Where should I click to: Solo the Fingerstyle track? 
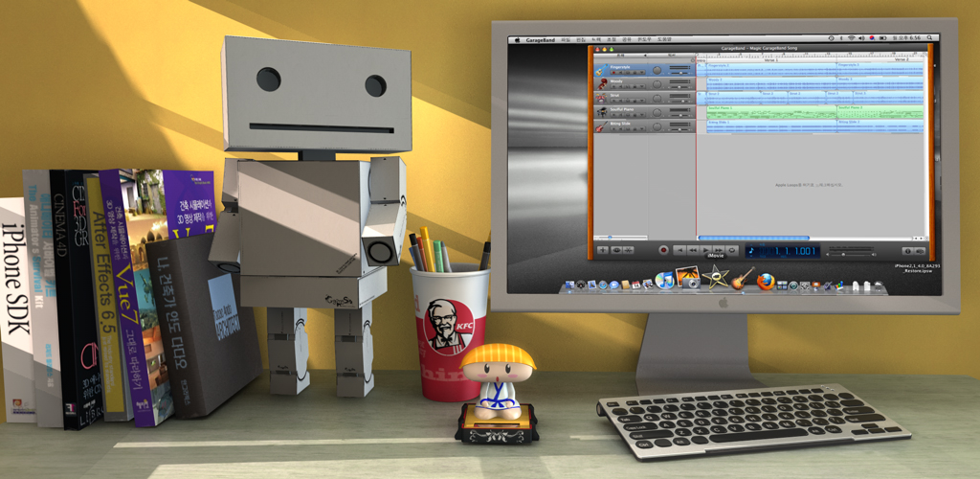pyautogui.click(x=628, y=73)
